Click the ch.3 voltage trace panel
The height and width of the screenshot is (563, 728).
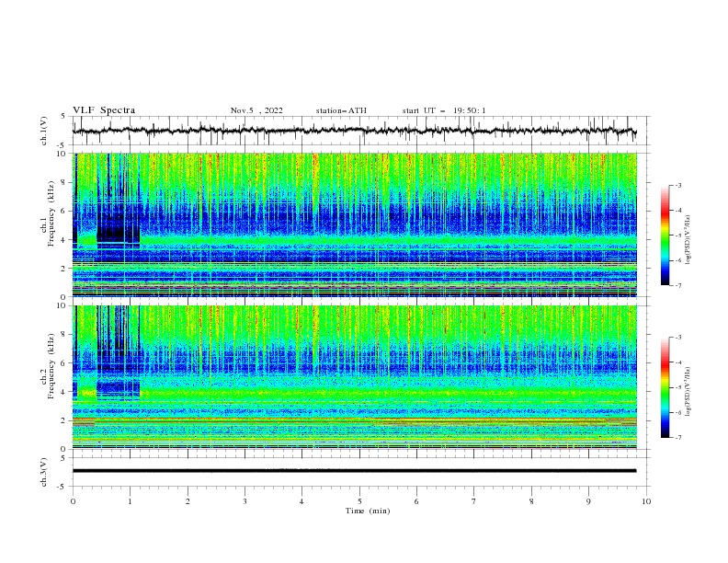(361, 472)
